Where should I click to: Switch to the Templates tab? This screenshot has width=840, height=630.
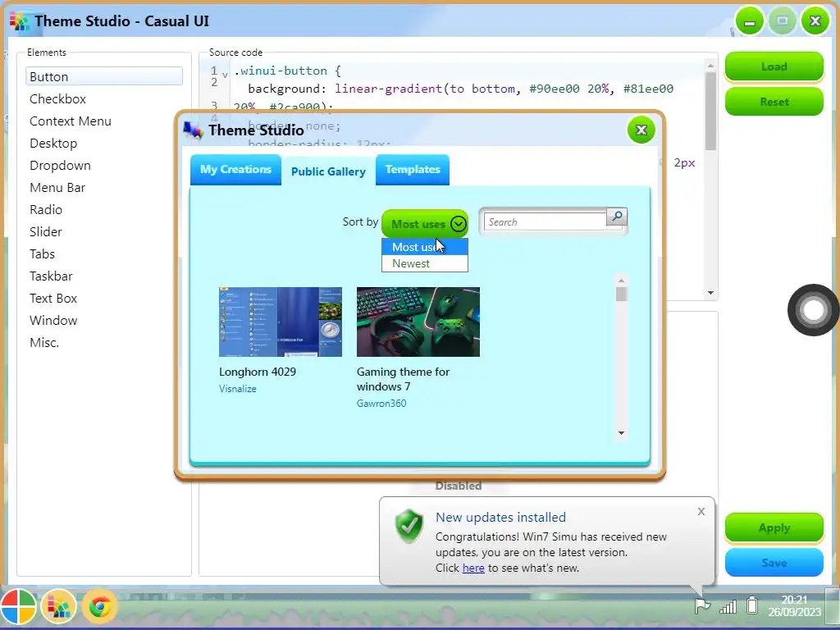click(413, 169)
